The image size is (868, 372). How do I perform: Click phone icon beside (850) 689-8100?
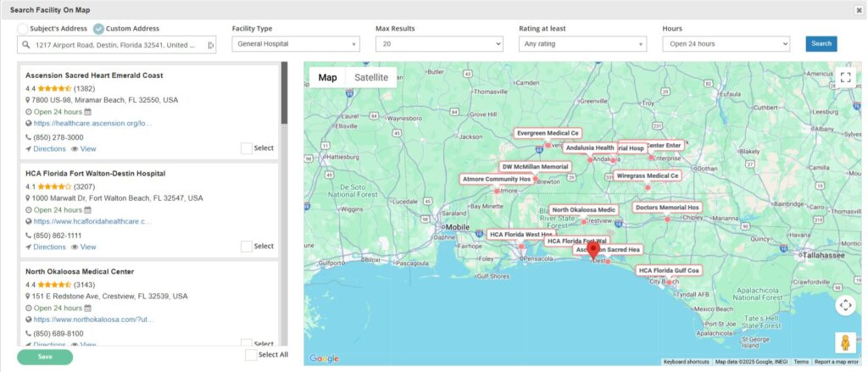(x=28, y=334)
